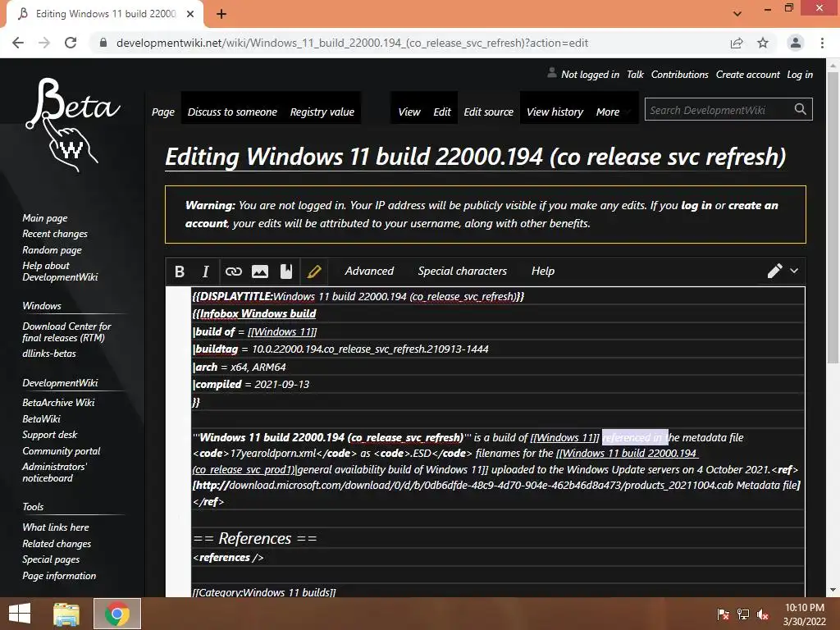This screenshot has width=840, height=630.
Task: Open the Windows Start menu
Action: coord(20,614)
